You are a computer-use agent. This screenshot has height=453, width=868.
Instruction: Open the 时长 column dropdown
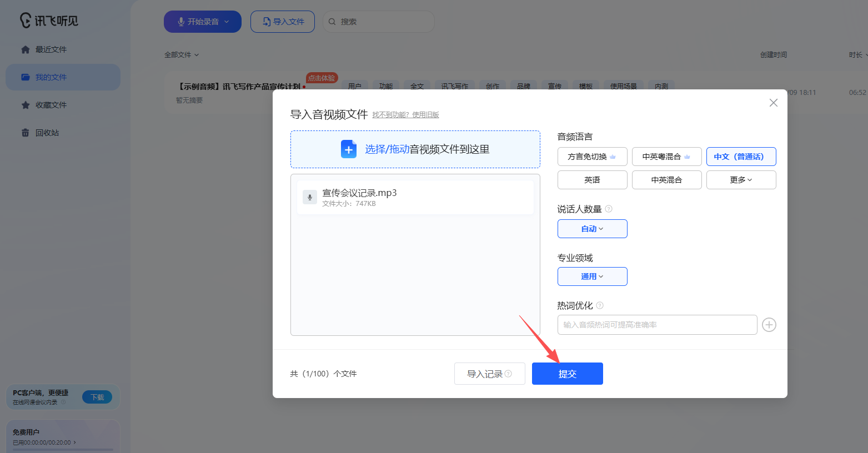click(x=858, y=54)
